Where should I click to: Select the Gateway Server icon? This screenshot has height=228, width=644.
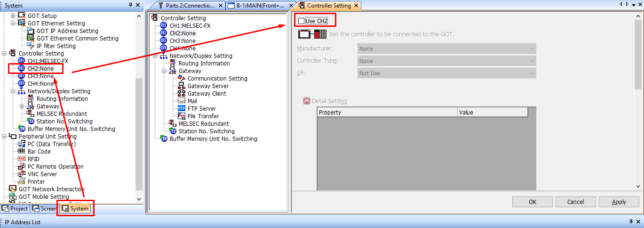pyautogui.click(x=182, y=86)
